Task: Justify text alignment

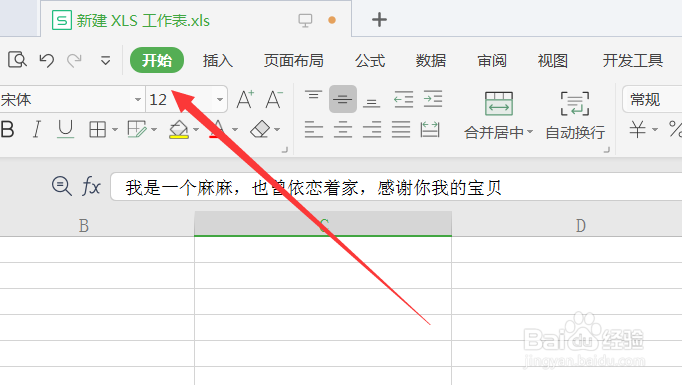Action: click(401, 130)
